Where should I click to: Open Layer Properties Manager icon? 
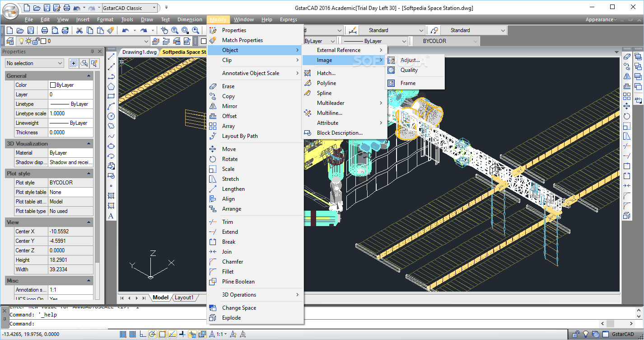(x=10, y=41)
